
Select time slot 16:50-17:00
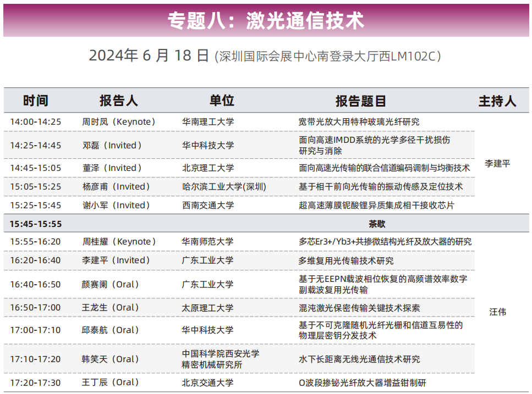click(36, 308)
